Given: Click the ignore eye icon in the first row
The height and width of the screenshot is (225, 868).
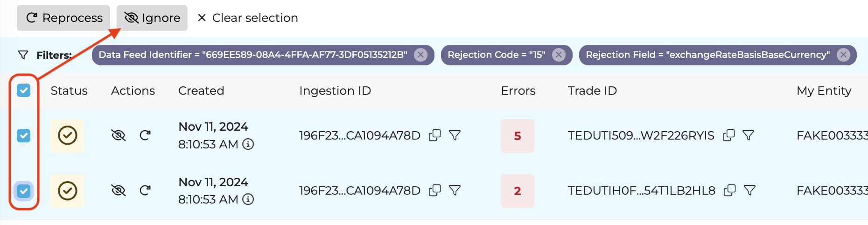Looking at the screenshot, I should click(x=119, y=135).
